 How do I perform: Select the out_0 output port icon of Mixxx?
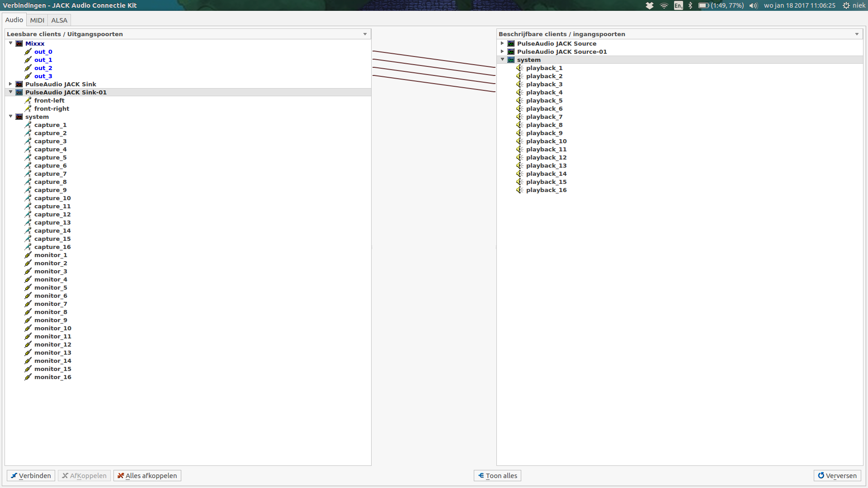[x=28, y=52]
